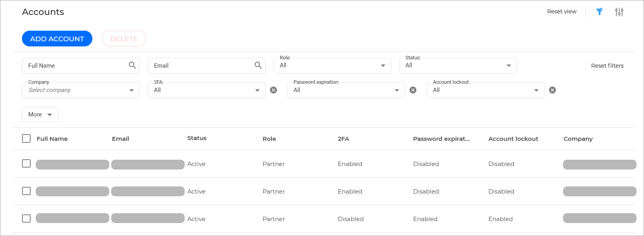The width and height of the screenshot is (644, 236).
Task: Click the Email search magnifier icon
Action: [258, 65]
